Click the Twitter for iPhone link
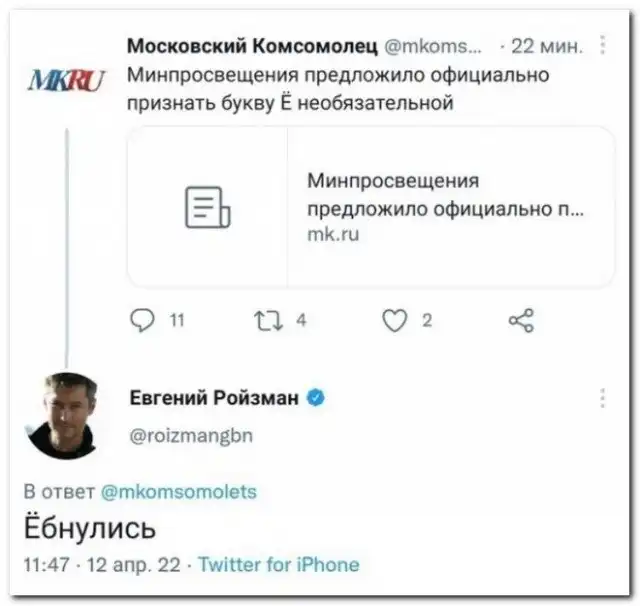Screen dimensions: 640x606 [278, 564]
